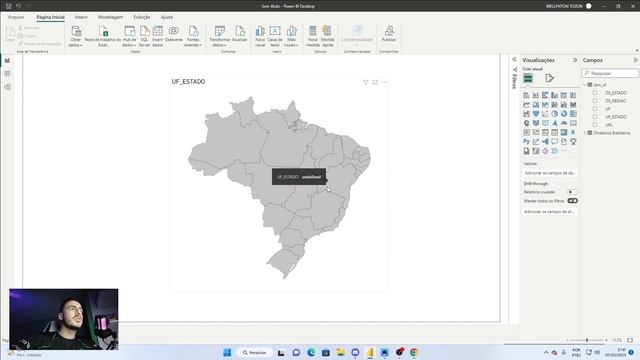640x360 pixels.
Task: Collapse the Campos pane
Action: point(635,60)
